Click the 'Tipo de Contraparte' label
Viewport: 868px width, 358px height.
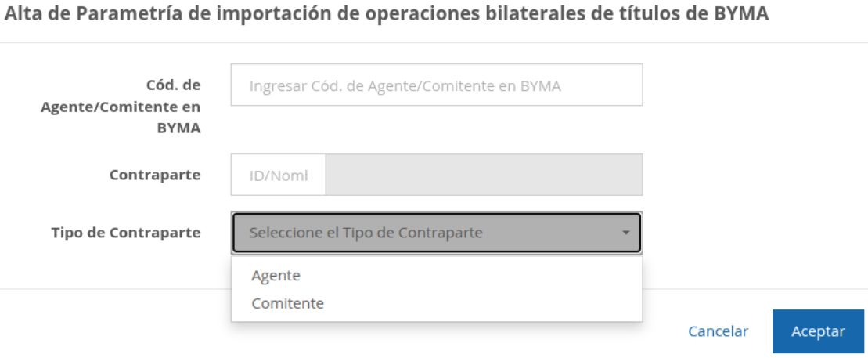[125, 233]
